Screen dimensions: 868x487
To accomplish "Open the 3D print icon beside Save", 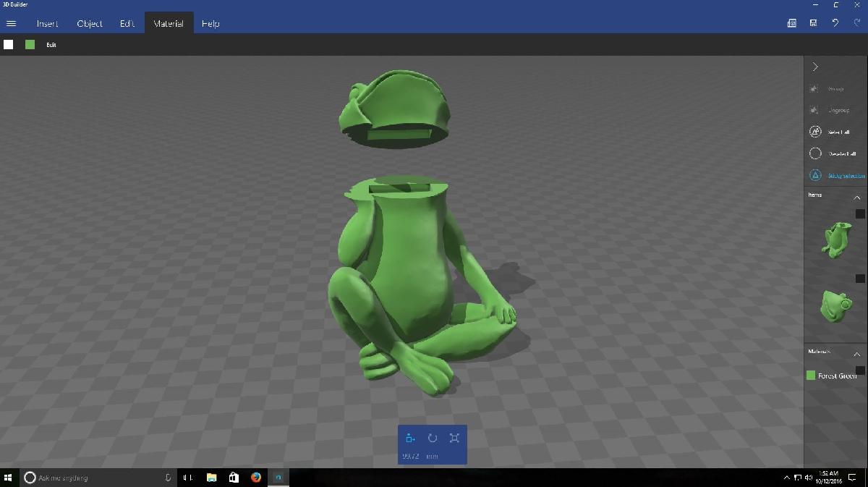I will click(x=792, y=24).
